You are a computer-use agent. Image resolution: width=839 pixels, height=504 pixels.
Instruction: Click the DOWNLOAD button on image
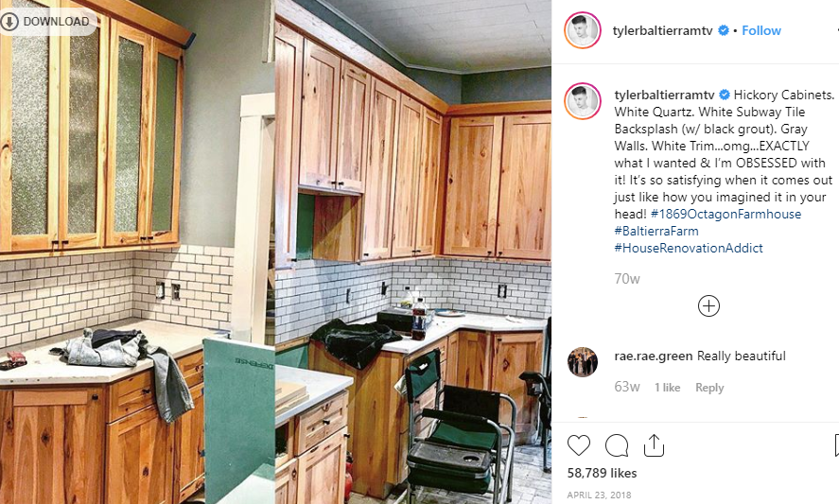[x=48, y=22]
